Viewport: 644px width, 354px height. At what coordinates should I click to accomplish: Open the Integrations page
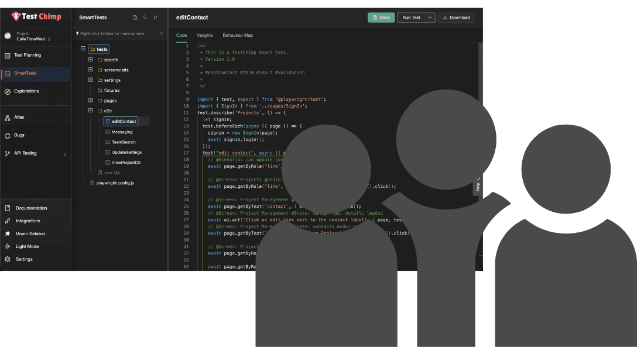point(28,221)
